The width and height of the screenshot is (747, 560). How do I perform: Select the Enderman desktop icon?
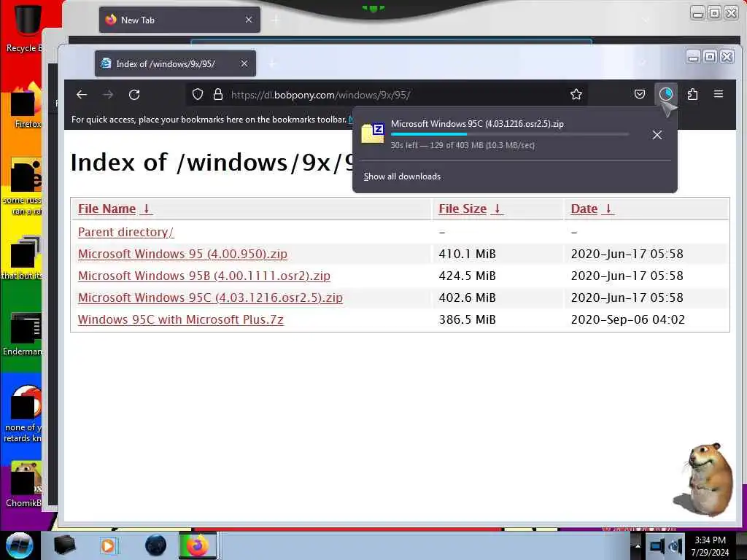[x=23, y=334]
